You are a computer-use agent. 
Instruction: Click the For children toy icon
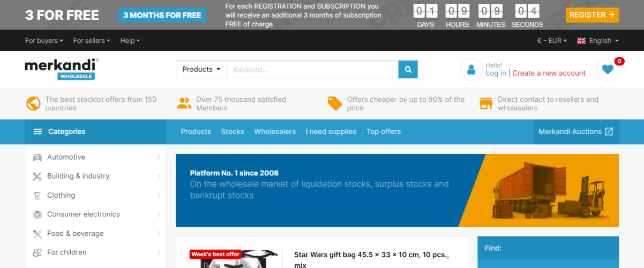38,252
